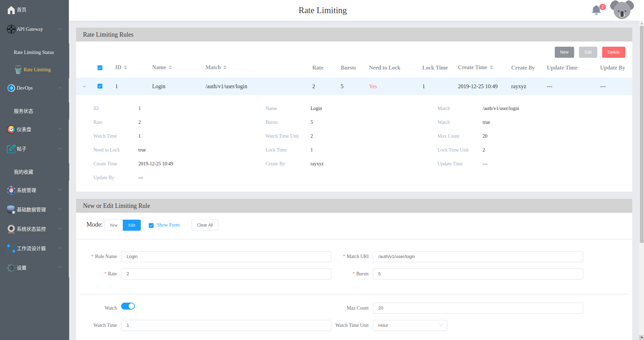644x340 pixels.
Task: Click the Update Time column header
Action: tap(562, 68)
